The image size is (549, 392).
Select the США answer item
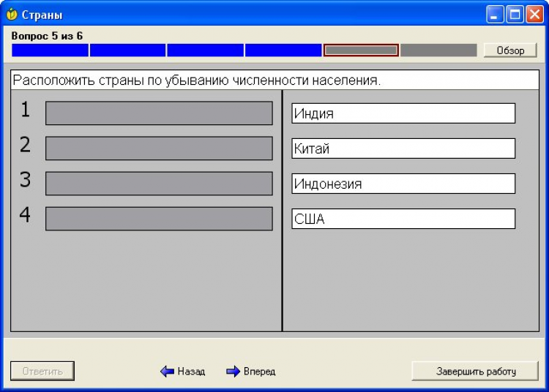pyautogui.click(x=403, y=219)
